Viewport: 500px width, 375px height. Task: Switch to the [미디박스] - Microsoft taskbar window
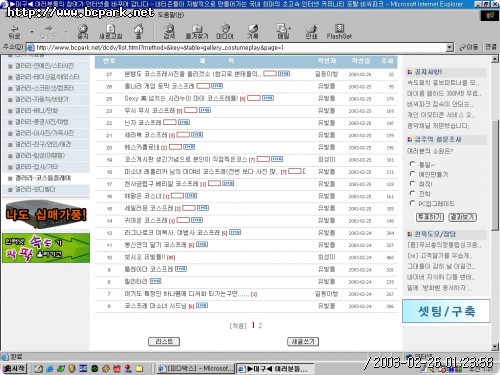click(x=195, y=369)
